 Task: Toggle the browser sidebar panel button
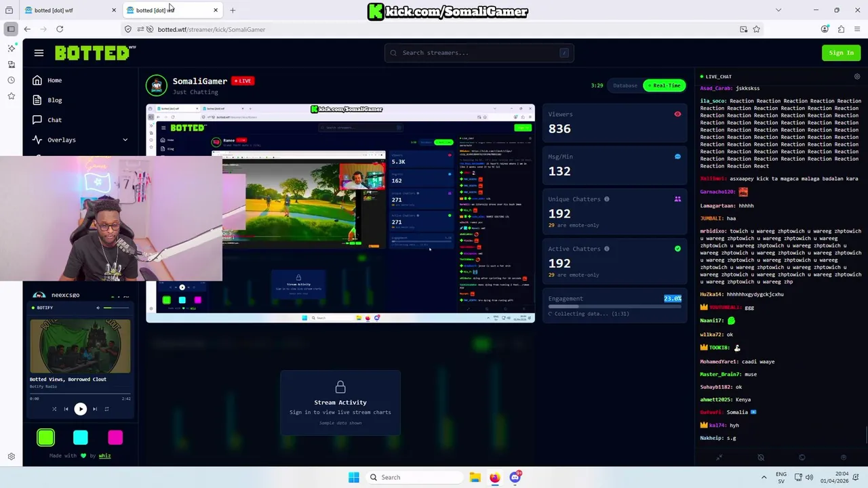[11, 29]
